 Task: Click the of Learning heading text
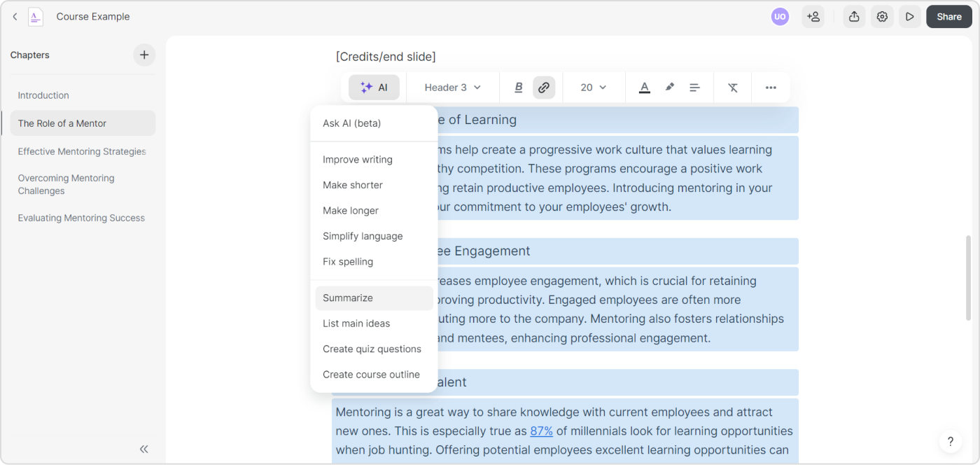[x=482, y=120]
